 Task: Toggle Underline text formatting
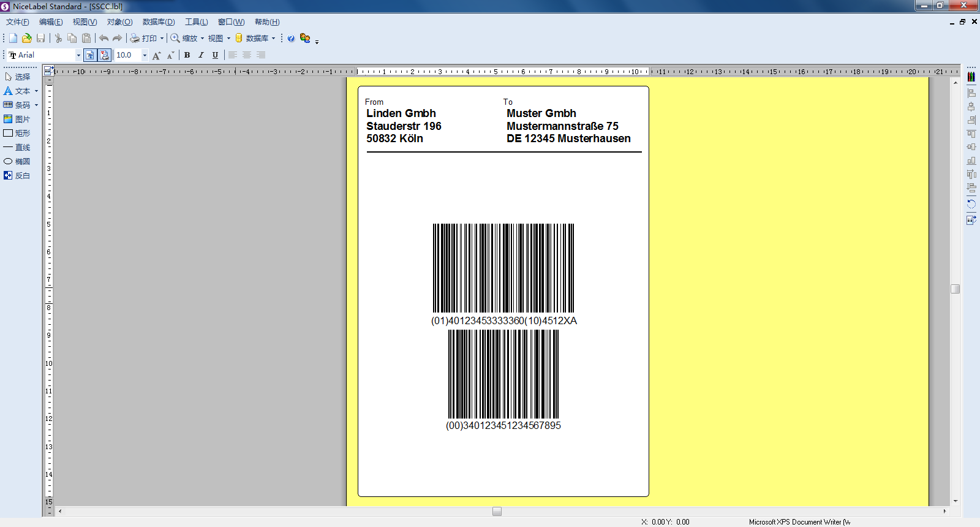point(215,55)
